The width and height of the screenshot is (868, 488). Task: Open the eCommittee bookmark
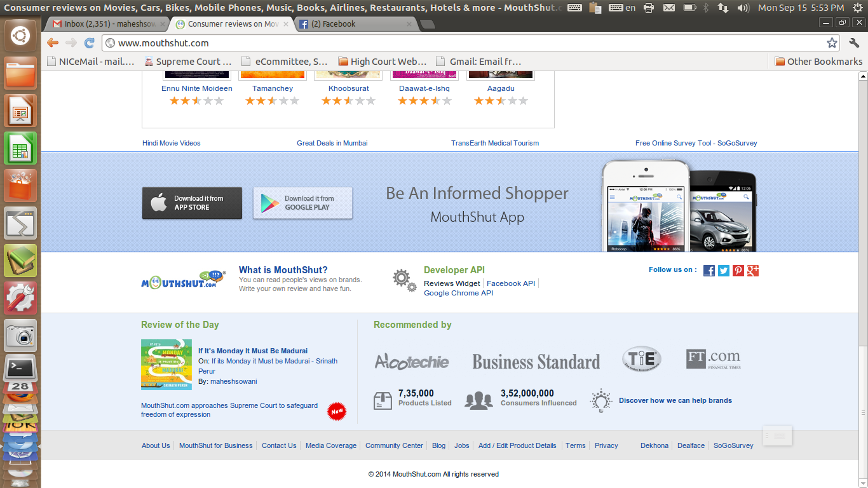click(x=285, y=62)
